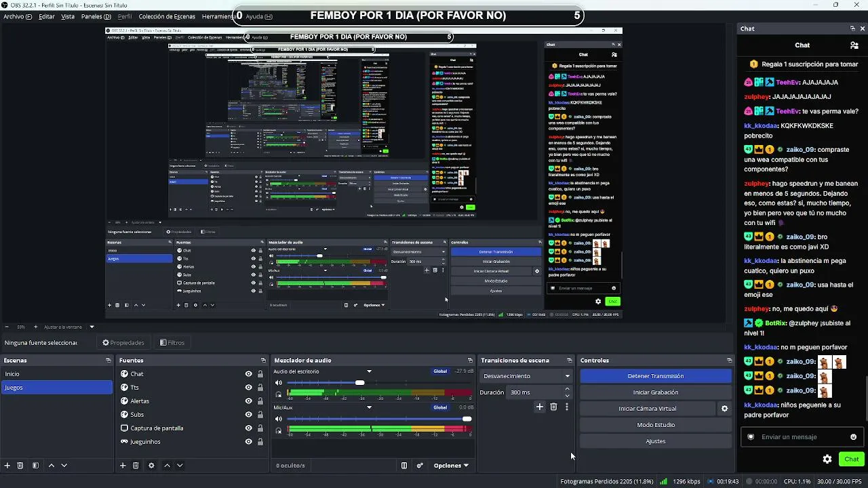Screen dimensions: 868x488
Task: Toggle lock on the Jueguinhos source
Action: click(260, 442)
